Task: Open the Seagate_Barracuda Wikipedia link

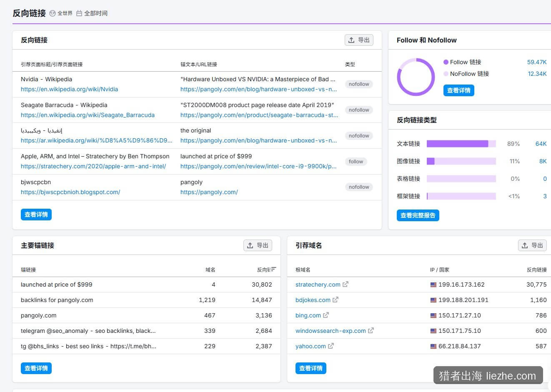Action: pos(88,115)
